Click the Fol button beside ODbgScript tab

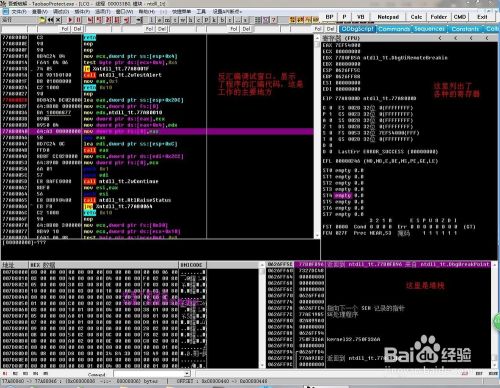[318, 29]
